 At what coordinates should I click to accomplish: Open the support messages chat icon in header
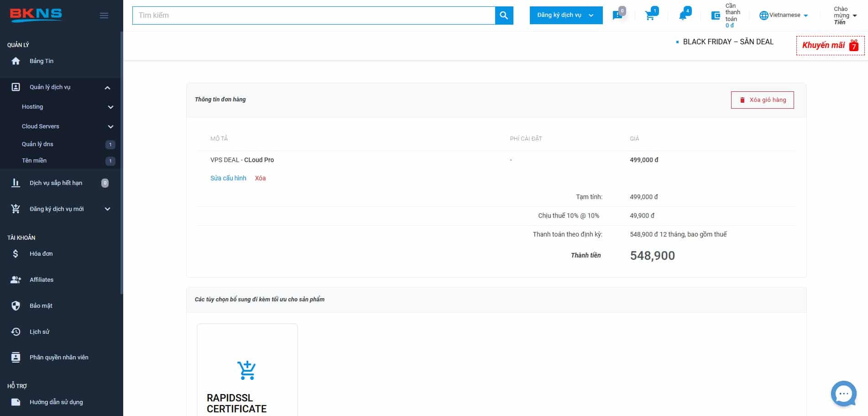pyautogui.click(x=617, y=16)
